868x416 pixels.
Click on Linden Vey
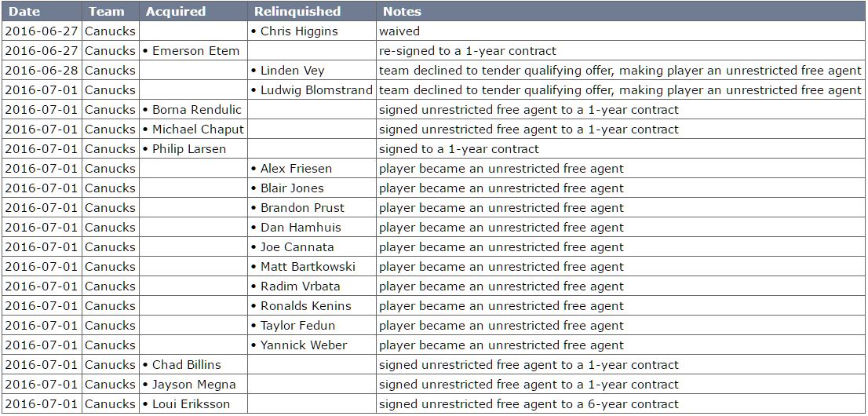[x=292, y=71]
